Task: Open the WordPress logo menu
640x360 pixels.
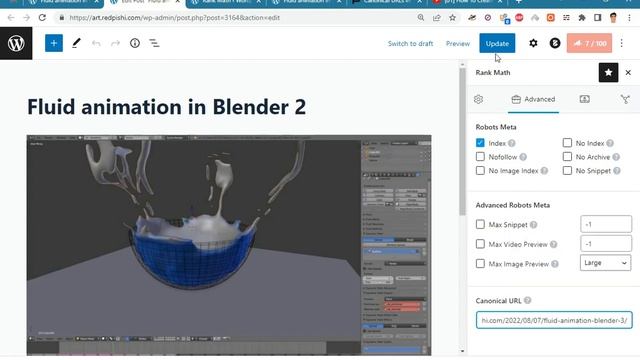Action: click(16, 43)
